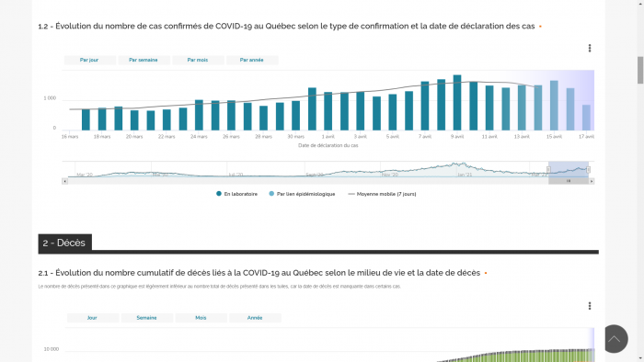Toggle the Moyenne mobile (7 jours) line
The height and width of the screenshot is (362, 644).
pos(382,194)
